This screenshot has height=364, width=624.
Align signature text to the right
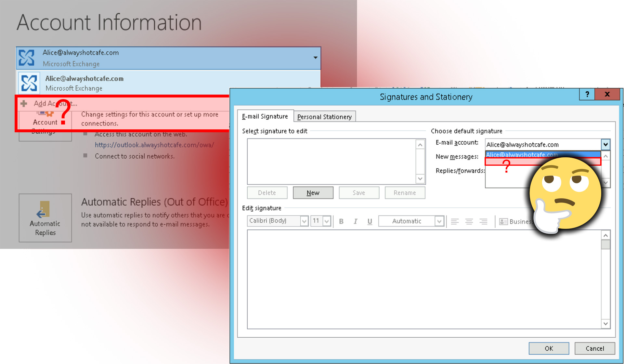click(x=483, y=221)
